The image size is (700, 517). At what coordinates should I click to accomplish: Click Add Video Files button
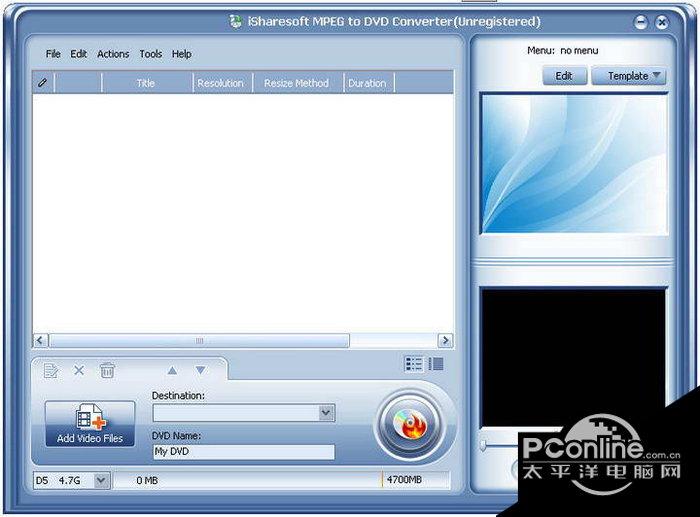click(x=90, y=424)
